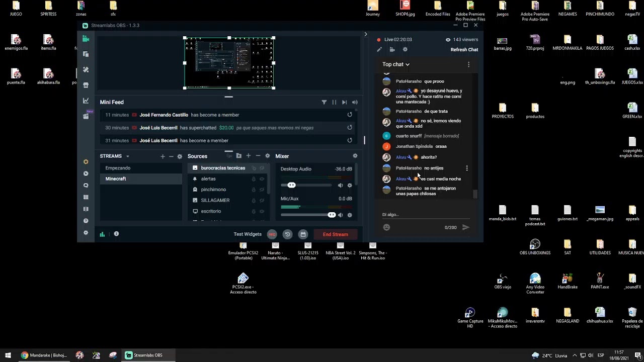
Task: Add a new scene with plus icon
Action: pyautogui.click(x=163, y=156)
